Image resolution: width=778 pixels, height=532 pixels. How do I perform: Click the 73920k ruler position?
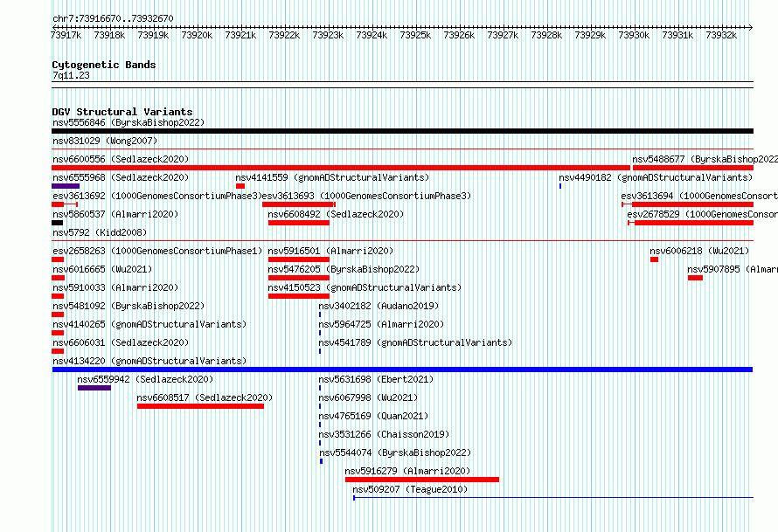pyautogui.click(x=197, y=35)
